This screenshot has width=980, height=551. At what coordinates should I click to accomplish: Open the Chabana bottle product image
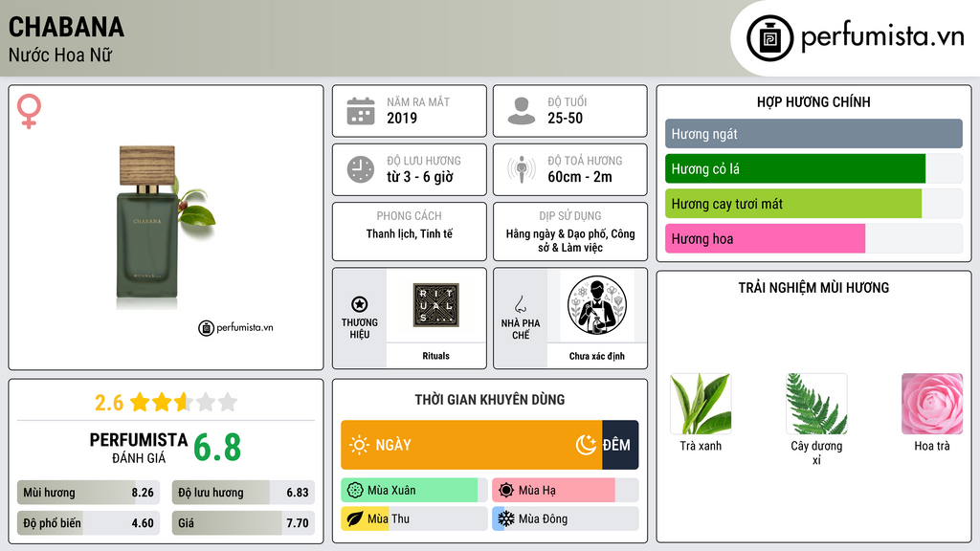166,228
